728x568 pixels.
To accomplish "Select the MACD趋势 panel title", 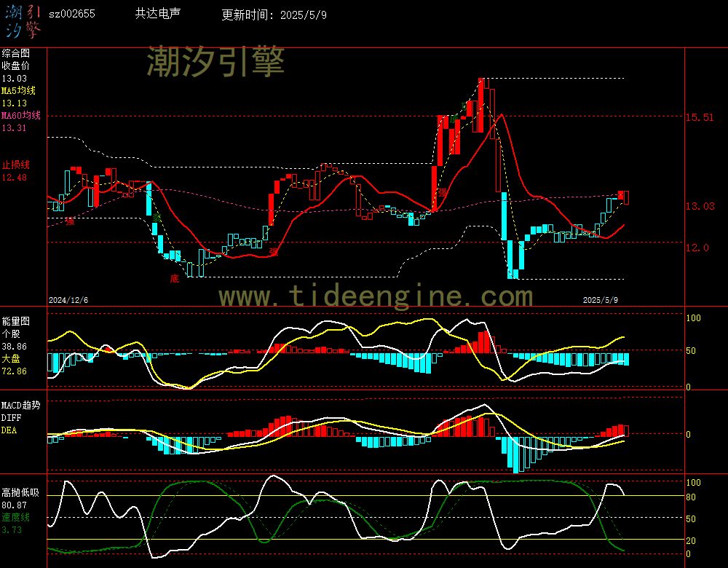I will 21,406.
